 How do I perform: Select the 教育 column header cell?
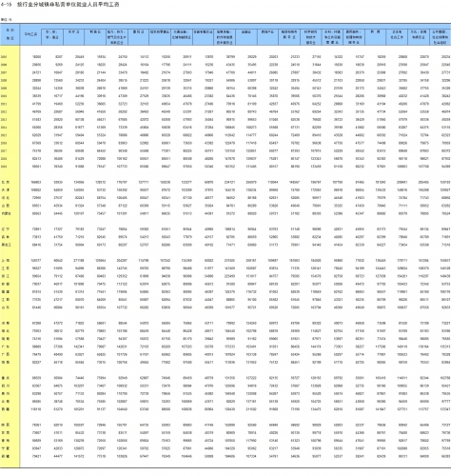pyautogui.click(x=375, y=31)
